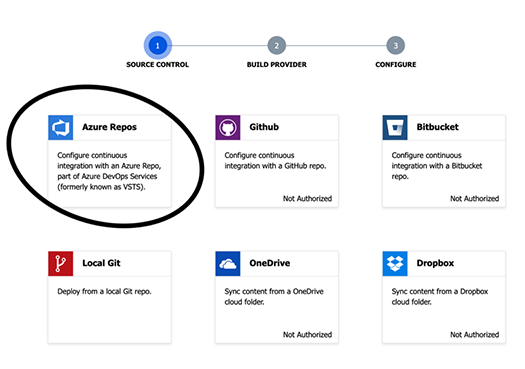Image resolution: width=525 pixels, height=369 pixels.
Task: Jump to step 3 circle
Action: coord(395,45)
